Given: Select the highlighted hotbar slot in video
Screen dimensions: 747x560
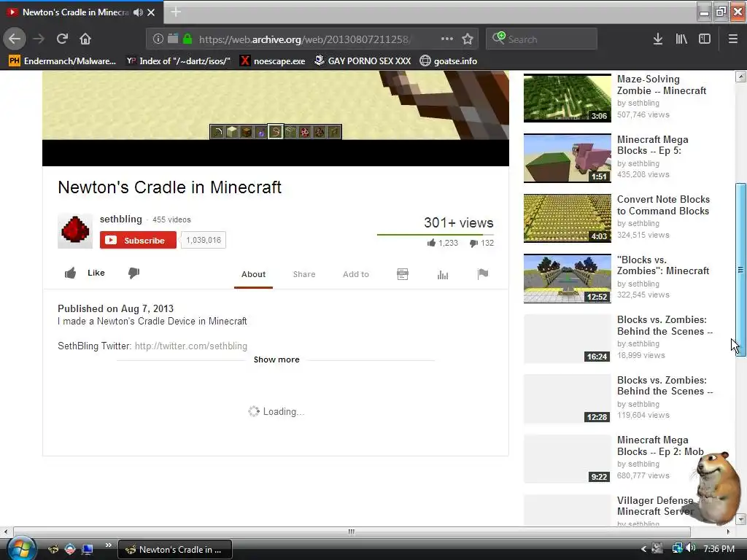Looking at the screenshot, I should pos(275,131).
